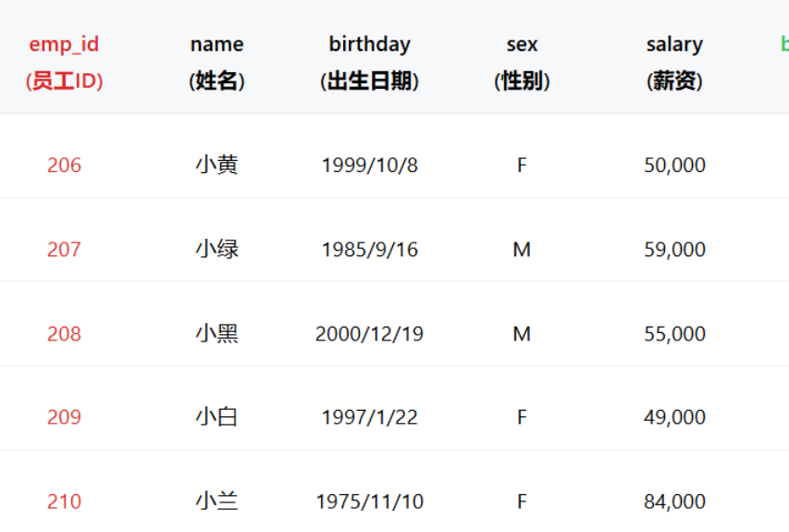Click the sex (性别) column header

[522, 62]
